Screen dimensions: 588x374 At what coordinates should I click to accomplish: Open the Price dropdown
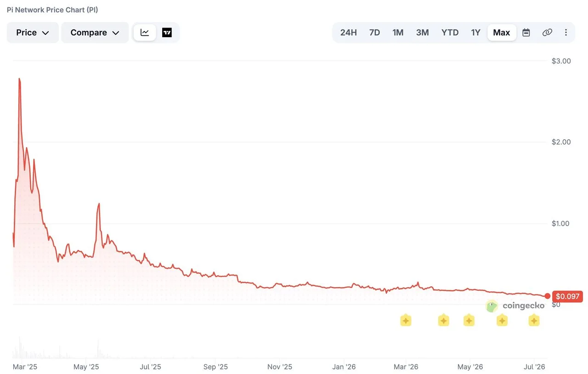33,33
